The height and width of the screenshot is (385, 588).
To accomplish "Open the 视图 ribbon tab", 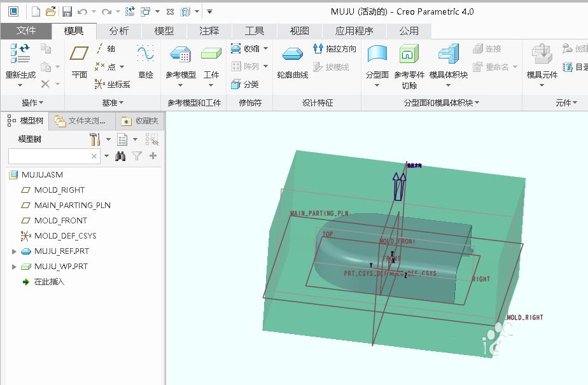I will tap(299, 30).
